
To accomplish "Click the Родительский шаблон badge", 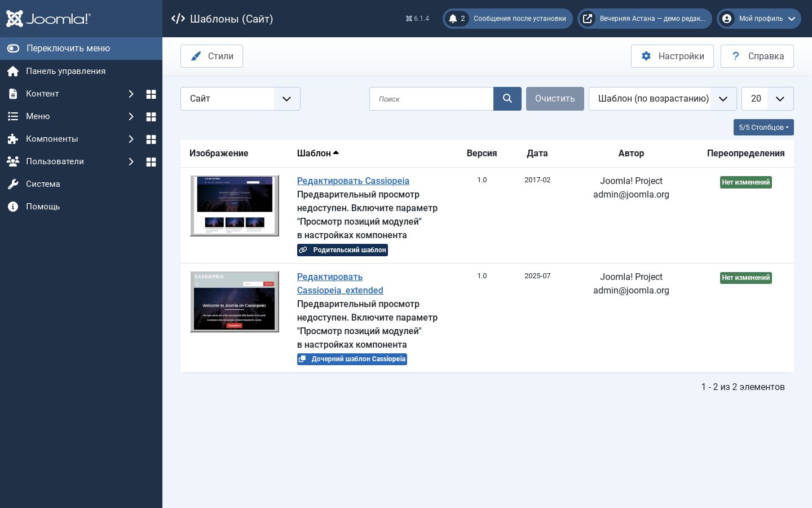I will [x=342, y=250].
